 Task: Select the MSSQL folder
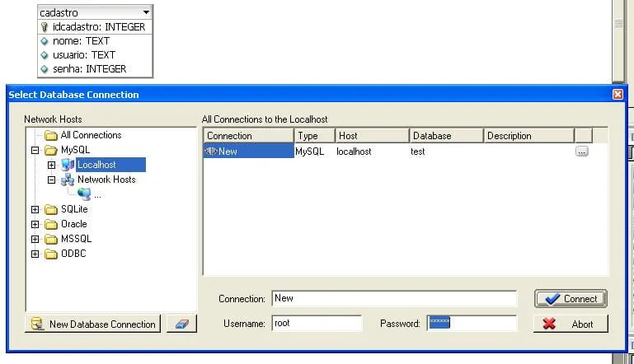tap(76, 239)
